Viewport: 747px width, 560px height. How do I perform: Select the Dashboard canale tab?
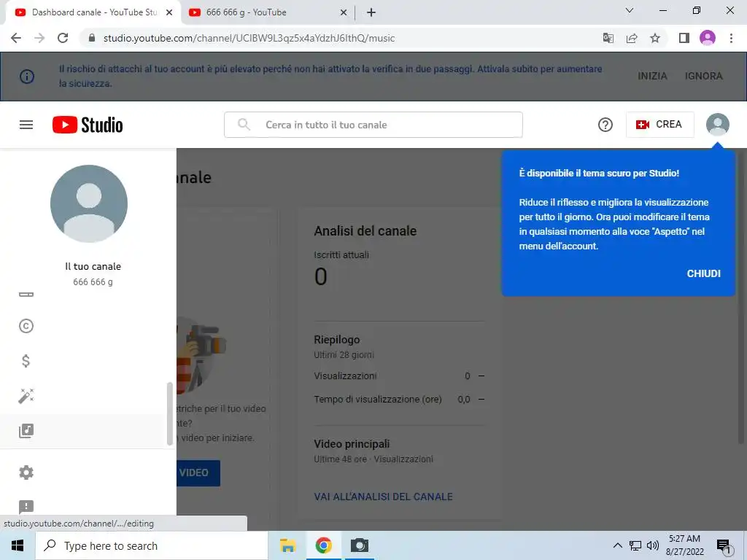click(93, 12)
